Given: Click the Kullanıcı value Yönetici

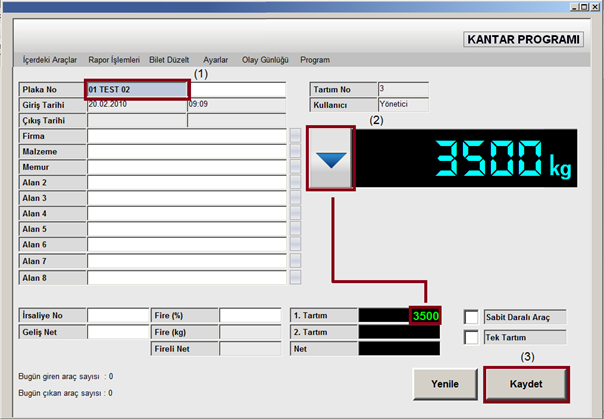Looking at the screenshot, I should (403, 105).
